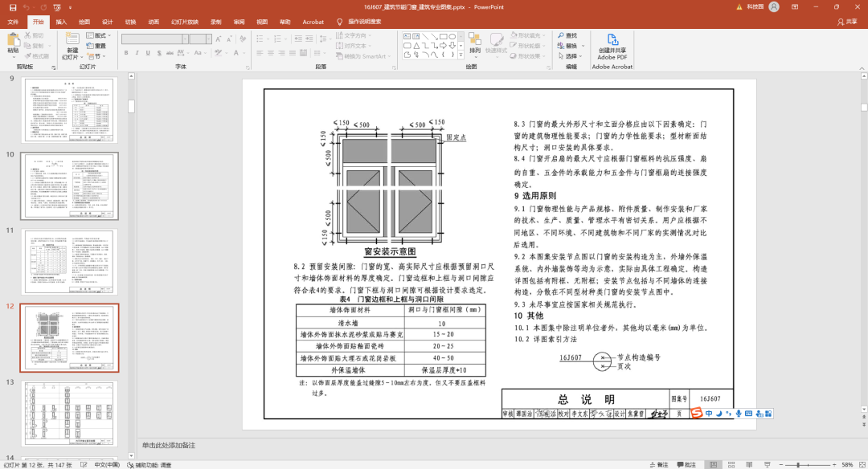868x469 pixels.
Task: Open the Slide Show (幻灯片放映) tab
Action: pos(184,22)
